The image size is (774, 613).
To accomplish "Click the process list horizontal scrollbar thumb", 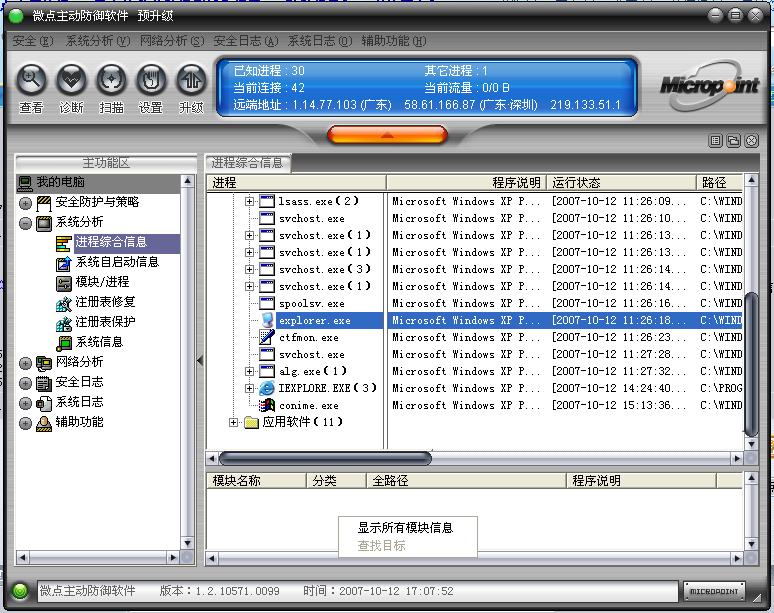I will click(x=325, y=459).
